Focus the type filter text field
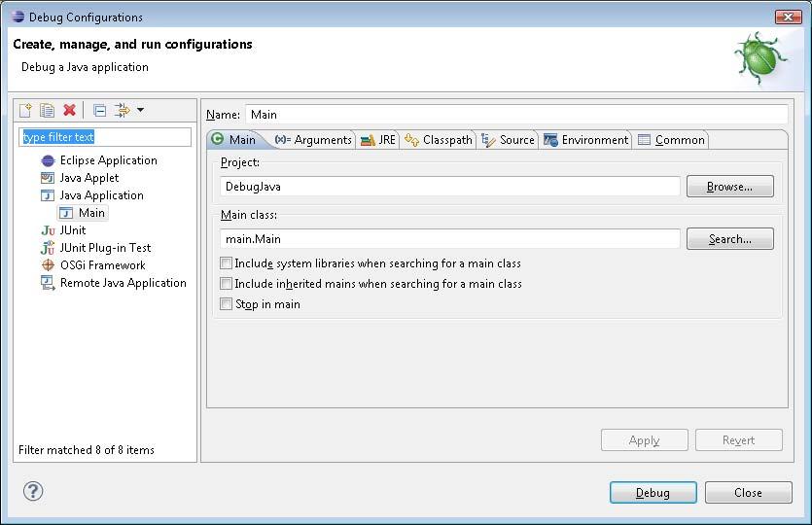 tap(105, 137)
